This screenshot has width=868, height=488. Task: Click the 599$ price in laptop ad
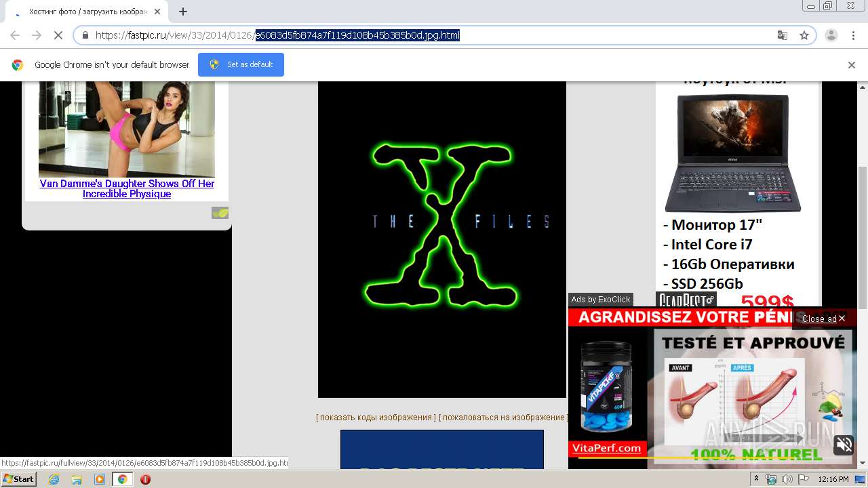(x=767, y=301)
